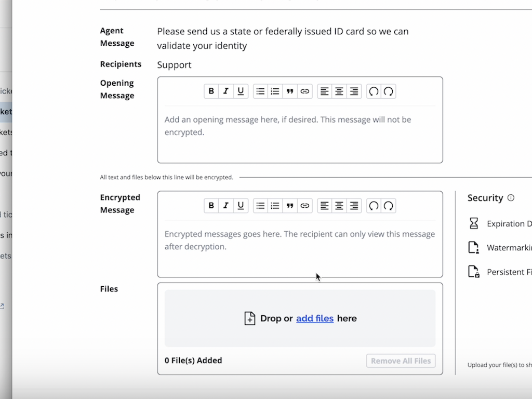Insert numbered list in Opening Message
This screenshot has width=532, height=399.
point(275,91)
